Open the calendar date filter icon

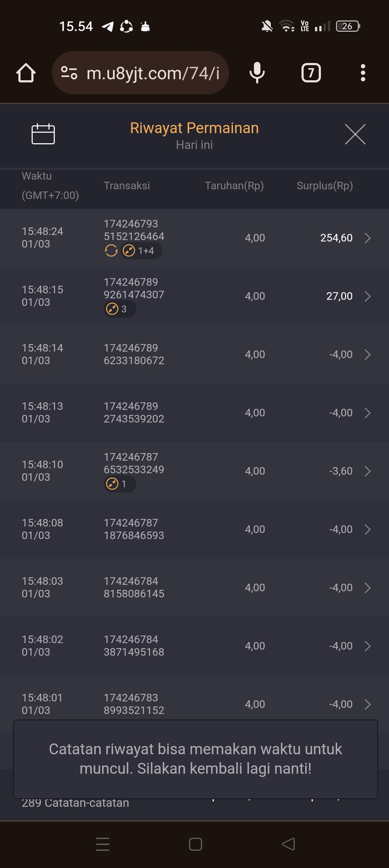(43, 134)
